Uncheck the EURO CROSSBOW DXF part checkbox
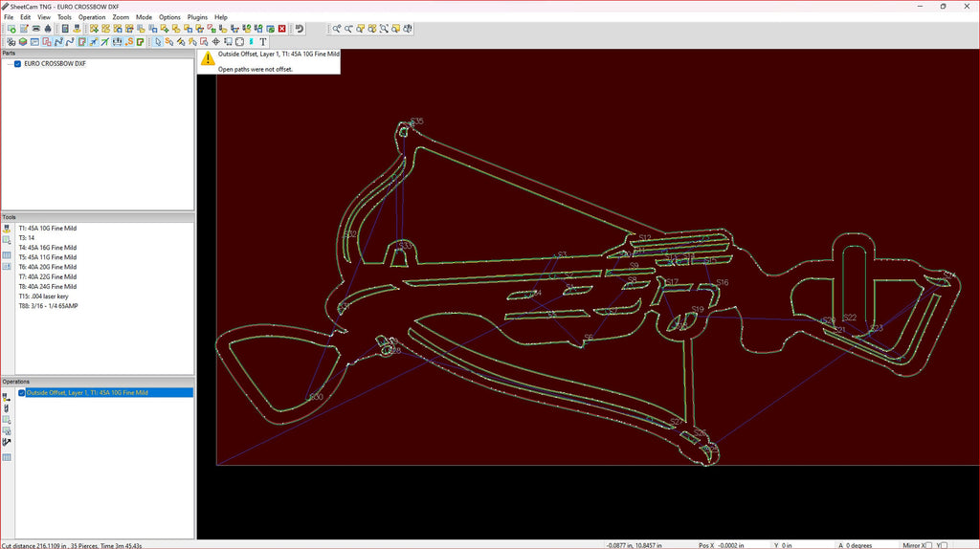This screenshot has width=980, height=549. 17,64
